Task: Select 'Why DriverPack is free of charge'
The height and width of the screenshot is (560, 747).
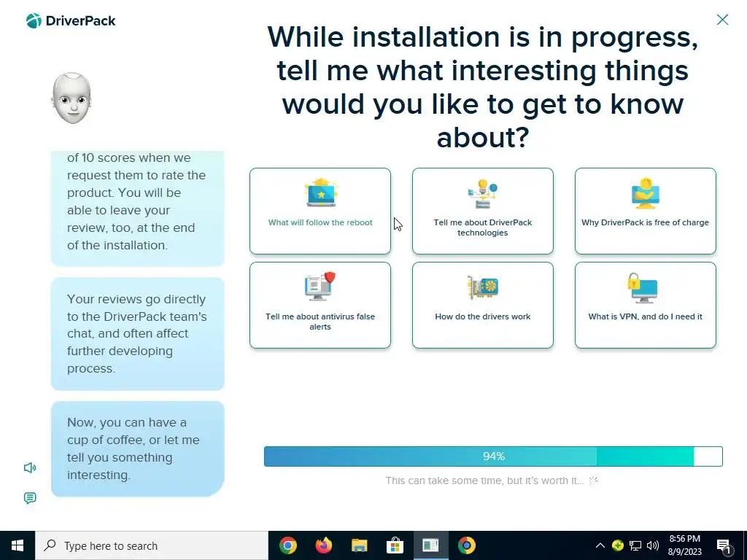Action: 646,211
